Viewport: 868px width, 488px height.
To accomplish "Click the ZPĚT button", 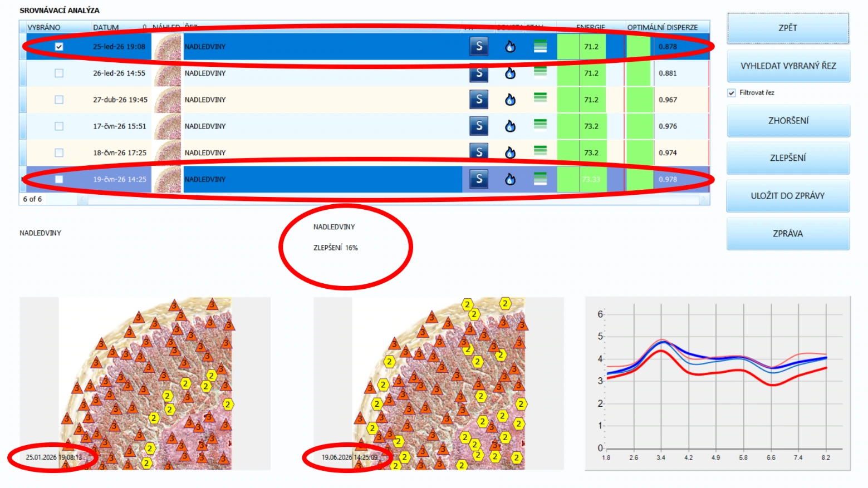I will tap(788, 28).
